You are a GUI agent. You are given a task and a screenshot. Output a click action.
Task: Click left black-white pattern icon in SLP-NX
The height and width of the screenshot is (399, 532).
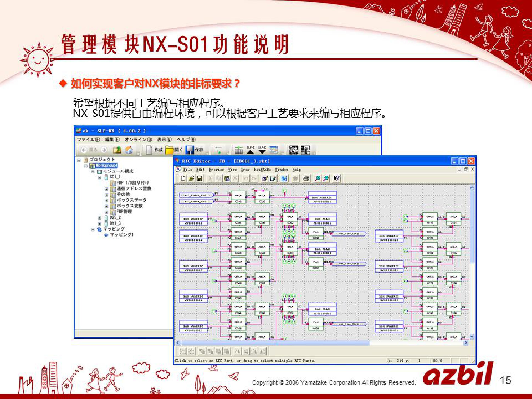click(x=293, y=150)
